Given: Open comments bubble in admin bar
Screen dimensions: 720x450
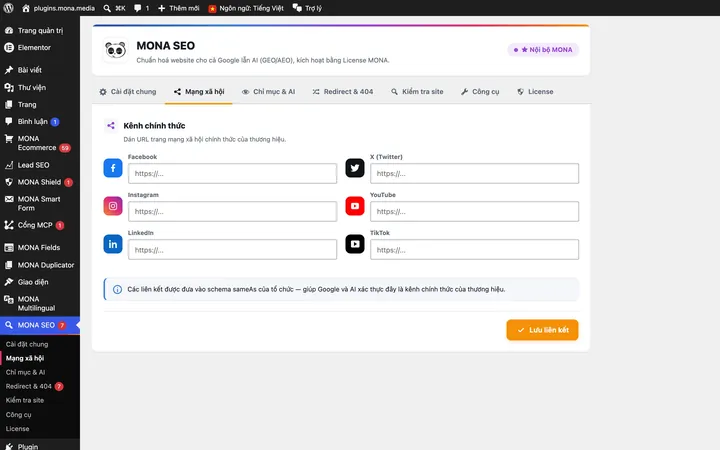Looking at the screenshot, I should coord(141,8).
